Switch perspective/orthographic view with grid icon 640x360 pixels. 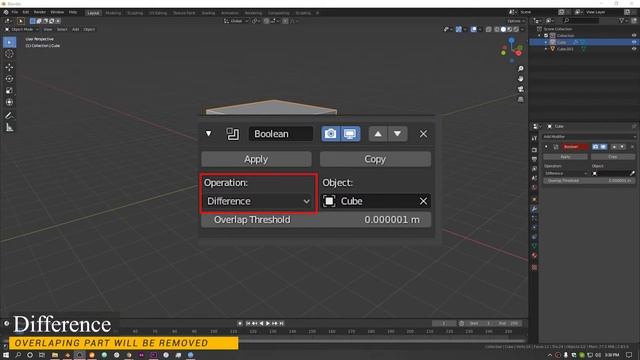tap(520, 99)
